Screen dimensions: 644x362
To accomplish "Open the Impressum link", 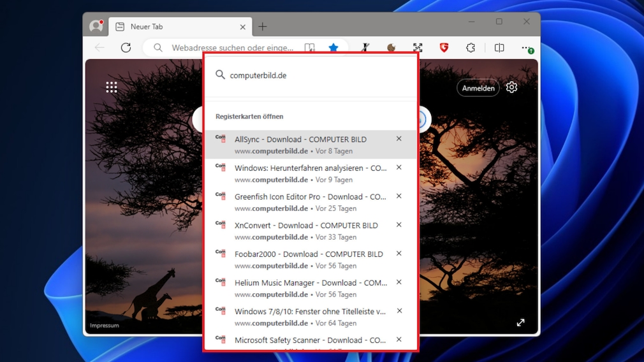I will (104, 326).
